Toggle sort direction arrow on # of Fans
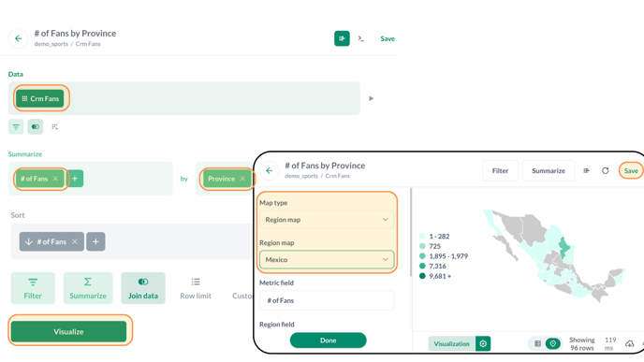The height and width of the screenshot is (362, 644). coord(28,241)
